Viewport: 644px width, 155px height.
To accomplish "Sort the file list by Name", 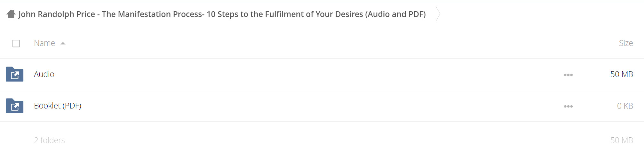I will [44, 43].
